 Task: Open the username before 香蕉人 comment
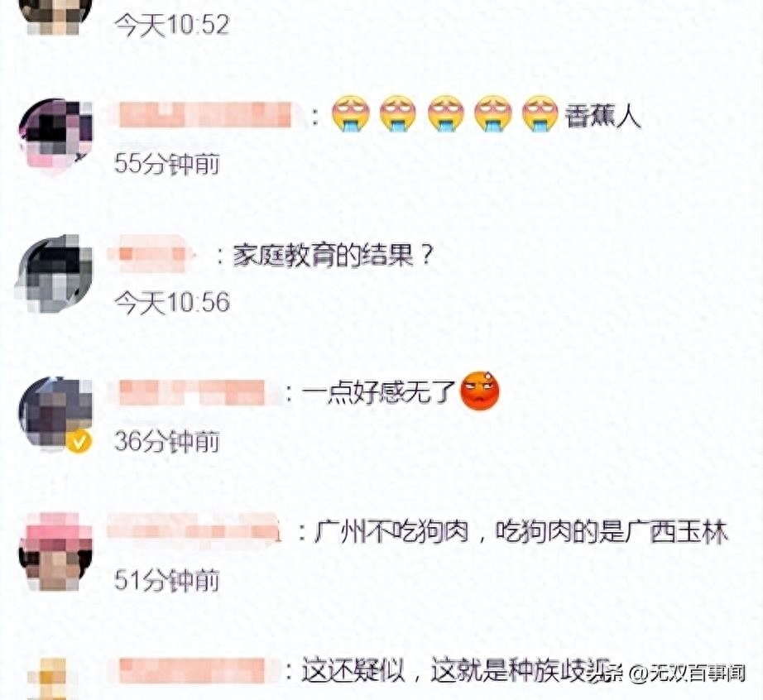207,115
